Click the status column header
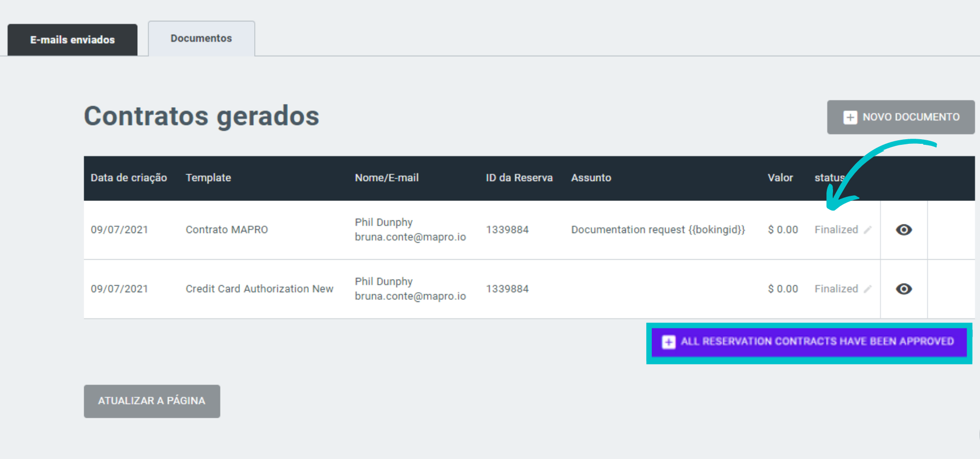Viewport: 980px width, 459px height. [x=828, y=178]
